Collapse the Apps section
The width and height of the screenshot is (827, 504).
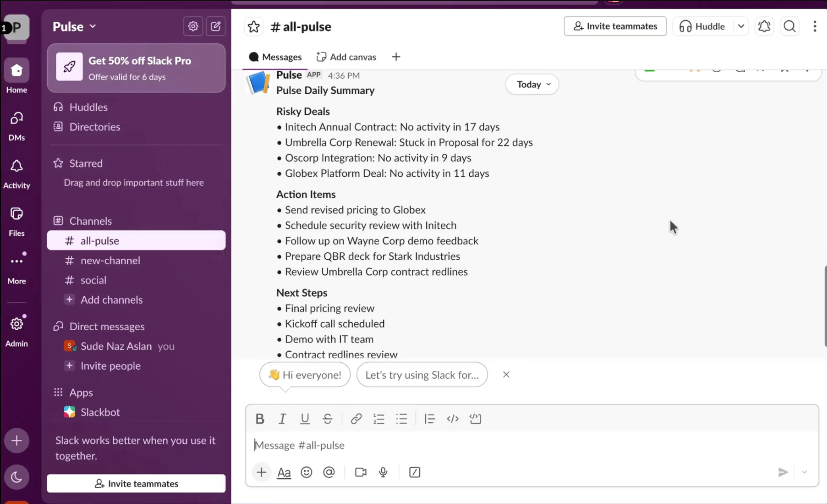(81, 392)
